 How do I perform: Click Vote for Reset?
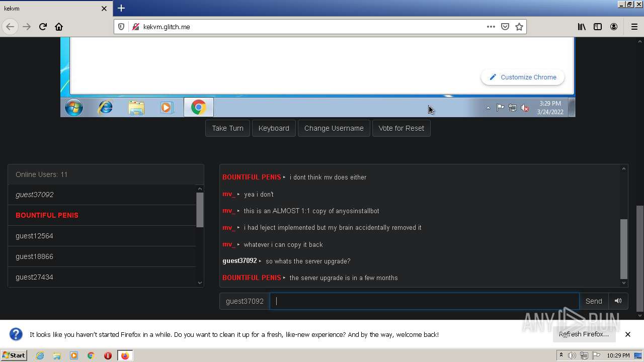(x=401, y=128)
